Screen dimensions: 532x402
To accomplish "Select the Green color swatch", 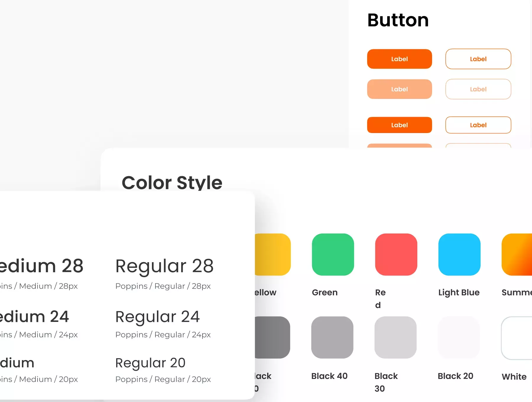I will [x=333, y=255].
